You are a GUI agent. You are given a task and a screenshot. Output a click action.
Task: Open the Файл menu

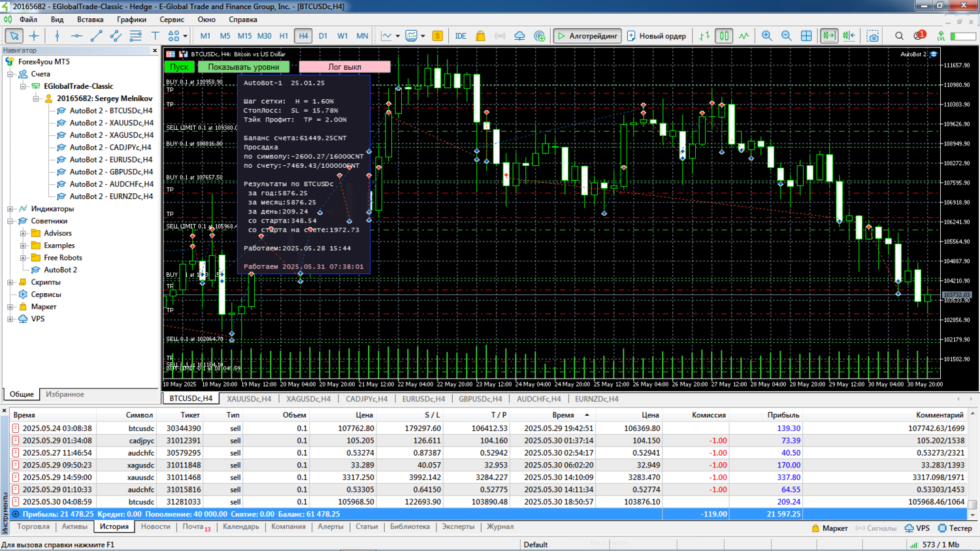point(28,20)
